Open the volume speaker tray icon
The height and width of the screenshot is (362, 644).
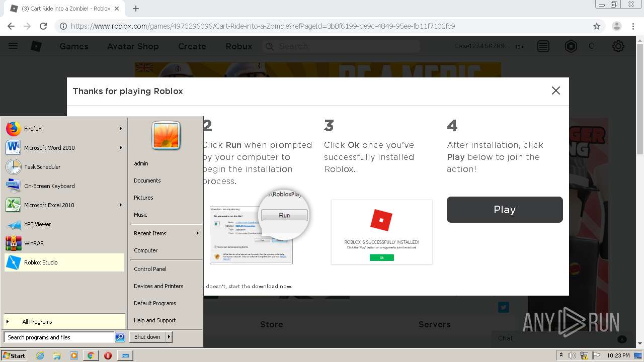(x=572, y=355)
